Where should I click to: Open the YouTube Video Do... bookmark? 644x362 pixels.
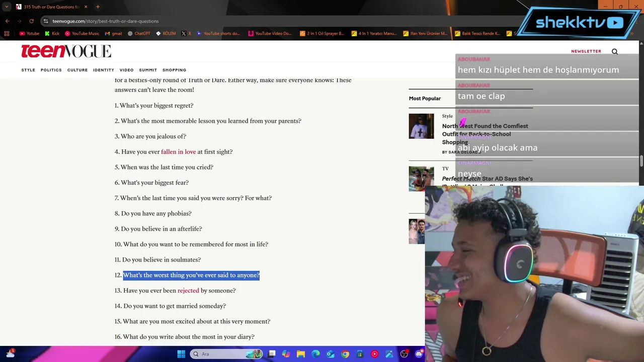(x=270, y=34)
